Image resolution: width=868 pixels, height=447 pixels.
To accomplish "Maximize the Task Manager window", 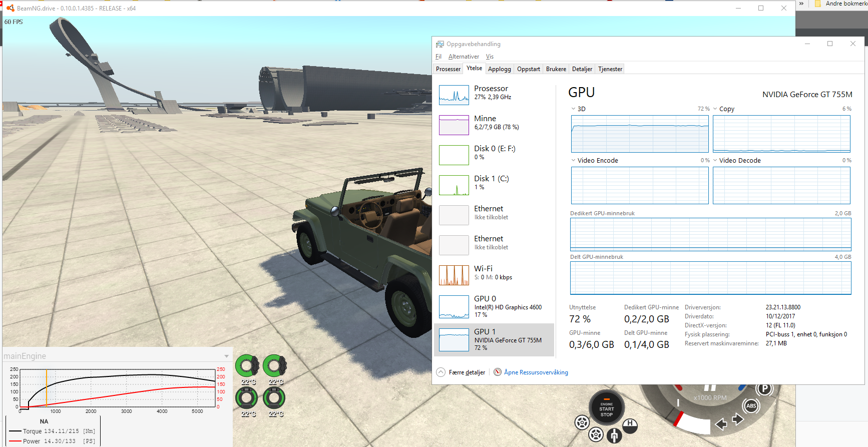I will (830, 44).
